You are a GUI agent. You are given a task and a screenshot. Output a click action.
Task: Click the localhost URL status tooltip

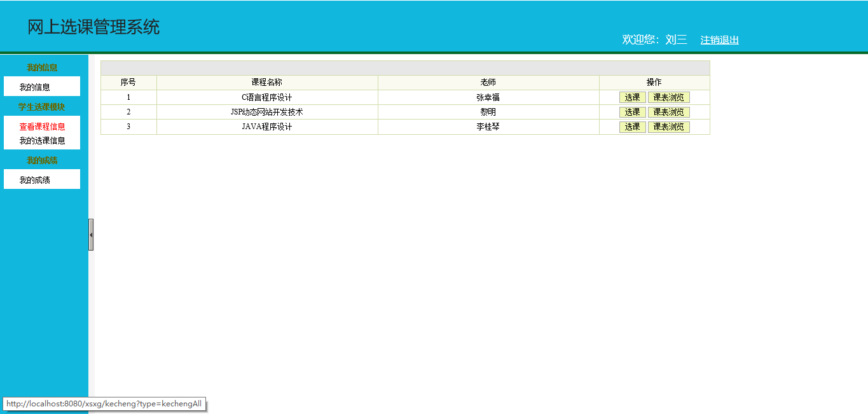pos(104,404)
